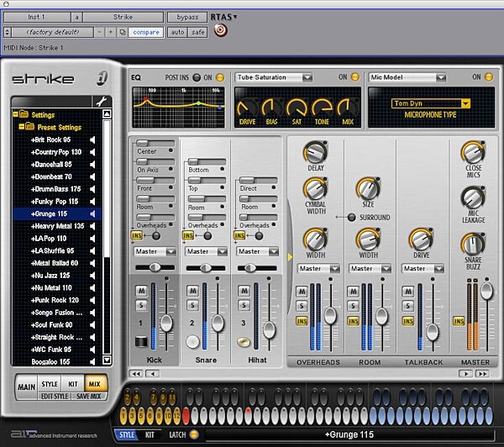This screenshot has height=447, width=504.
Task: Click the Master channel volume fader
Action: point(486,291)
